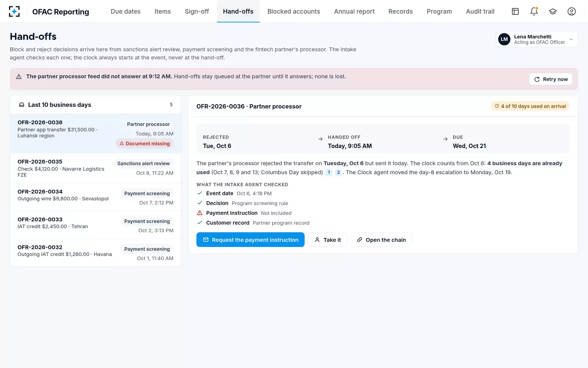Click the Document missing badge
Viewport: 588px width, 368px height.
pos(144,144)
